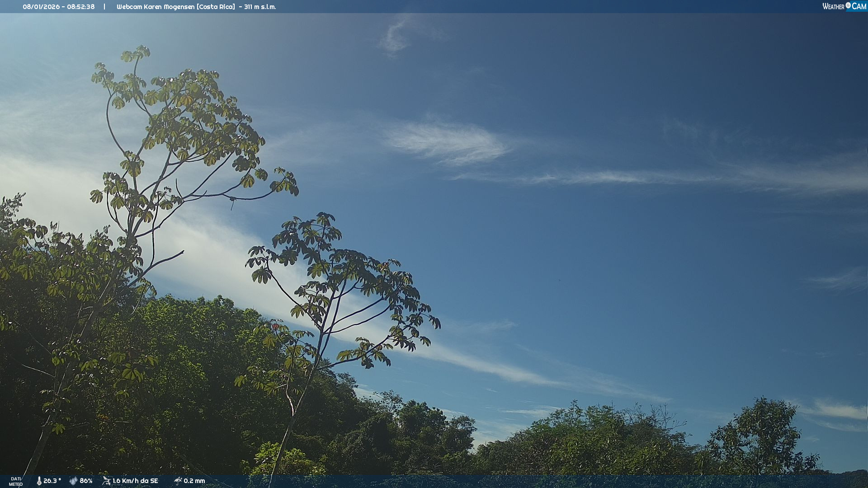Click the camera lens in WeatherCam logo

click(848, 5)
